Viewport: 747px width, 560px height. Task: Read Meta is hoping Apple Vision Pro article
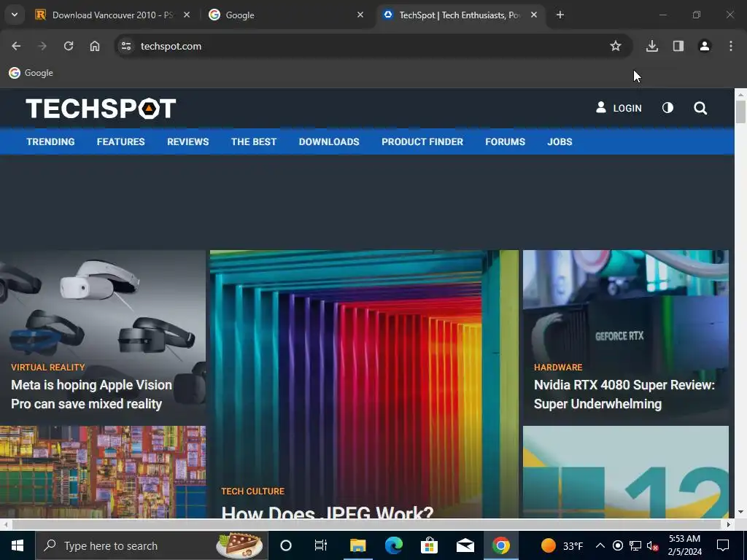91,394
